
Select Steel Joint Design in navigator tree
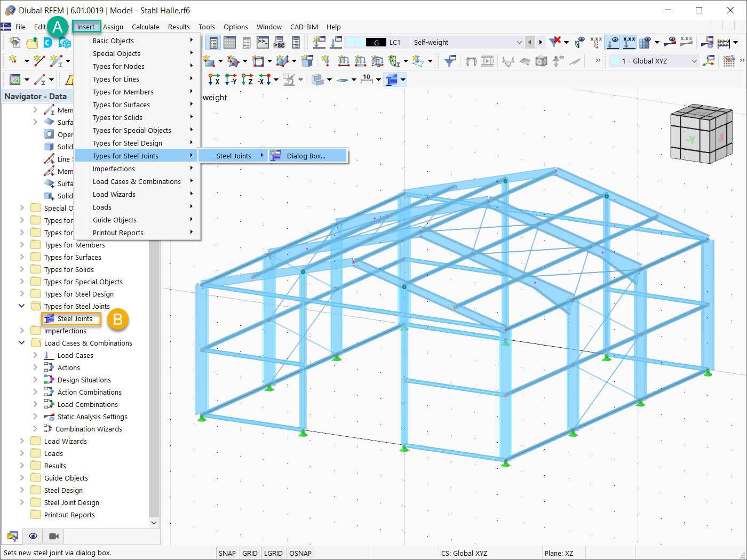(71, 502)
